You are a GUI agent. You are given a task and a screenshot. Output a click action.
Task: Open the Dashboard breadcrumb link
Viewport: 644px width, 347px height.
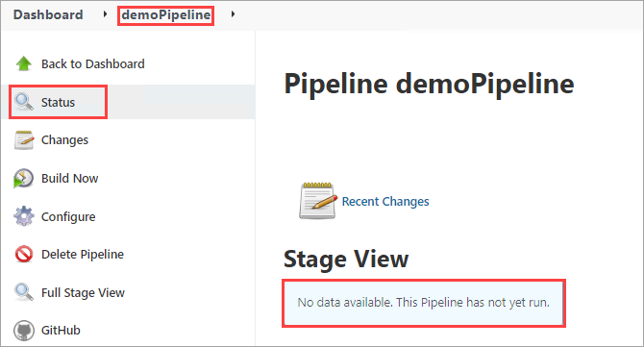tap(48, 14)
